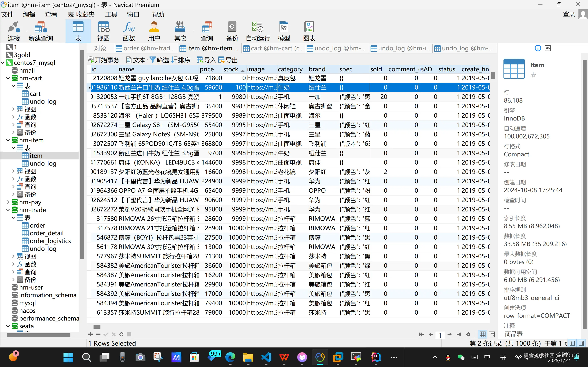Screen dimensions: 588x367
Task: Expand the hm-pay database node
Action: (x=8, y=202)
